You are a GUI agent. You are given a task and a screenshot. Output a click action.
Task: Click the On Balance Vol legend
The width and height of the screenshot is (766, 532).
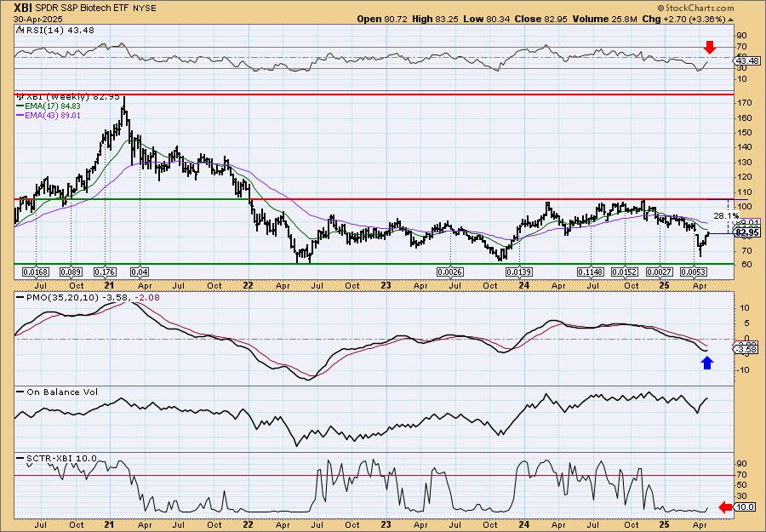(61, 392)
